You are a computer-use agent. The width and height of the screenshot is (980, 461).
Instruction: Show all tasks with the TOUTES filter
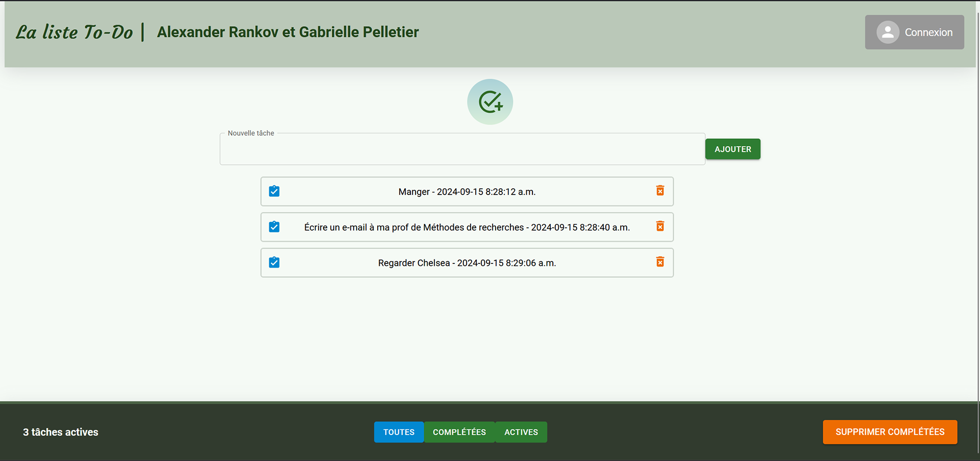tap(399, 432)
